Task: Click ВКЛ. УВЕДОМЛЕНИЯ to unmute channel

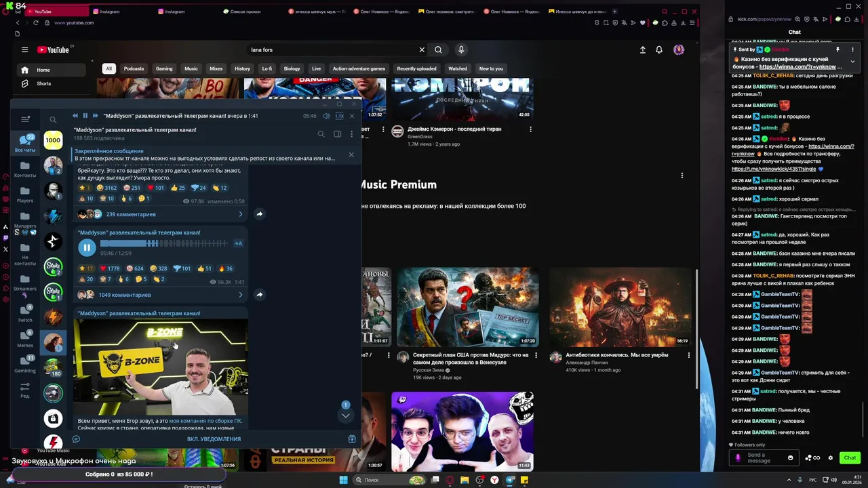Action: [214, 439]
